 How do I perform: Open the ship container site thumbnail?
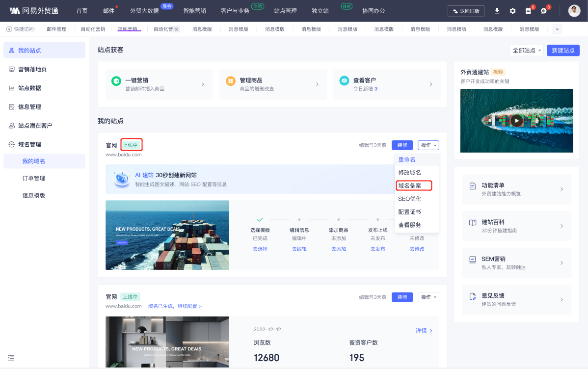(x=167, y=235)
